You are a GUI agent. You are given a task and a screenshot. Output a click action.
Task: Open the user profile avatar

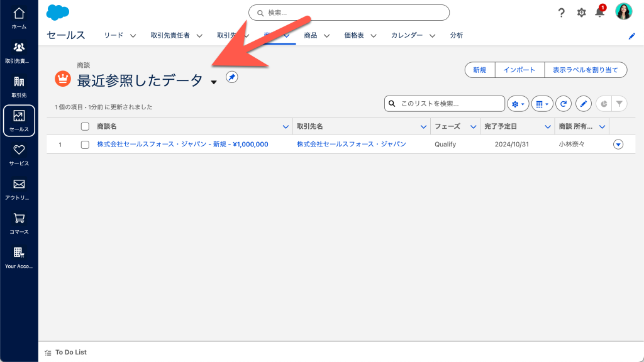pyautogui.click(x=623, y=11)
